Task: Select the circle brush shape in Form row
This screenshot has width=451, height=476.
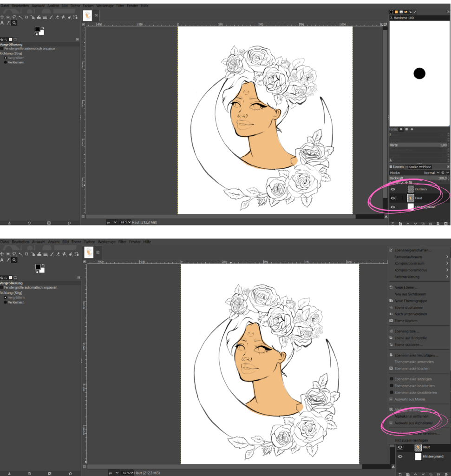Action: point(401,129)
